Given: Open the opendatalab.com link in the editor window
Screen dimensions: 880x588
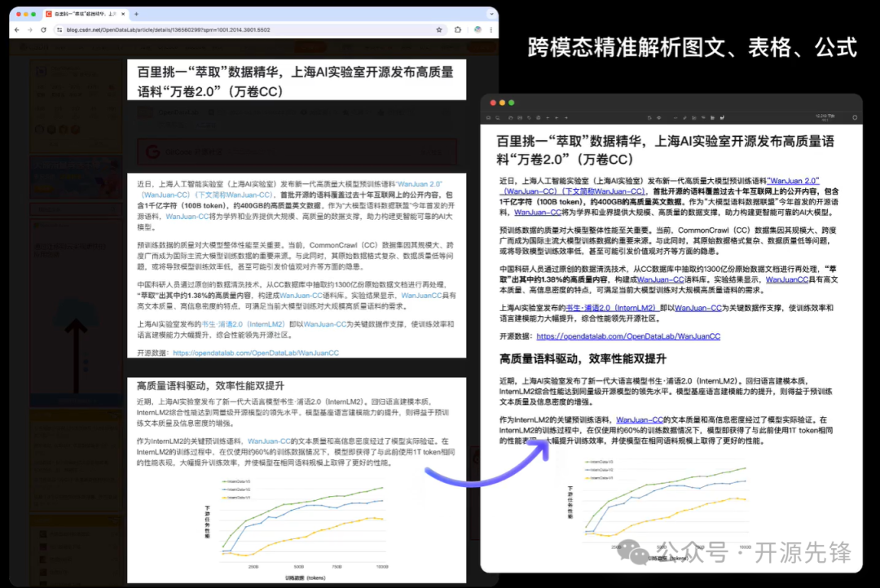Looking at the screenshot, I should click(x=628, y=336).
